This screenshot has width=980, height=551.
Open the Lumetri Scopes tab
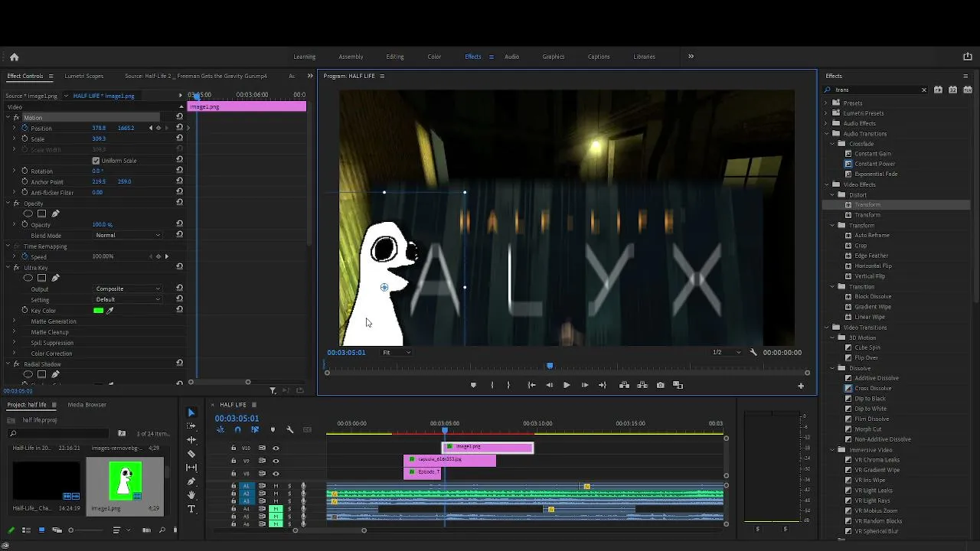[84, 76]
